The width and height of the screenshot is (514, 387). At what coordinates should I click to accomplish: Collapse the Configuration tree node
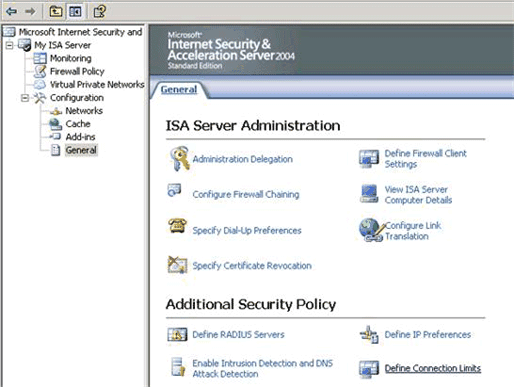(x=25, y=98)
